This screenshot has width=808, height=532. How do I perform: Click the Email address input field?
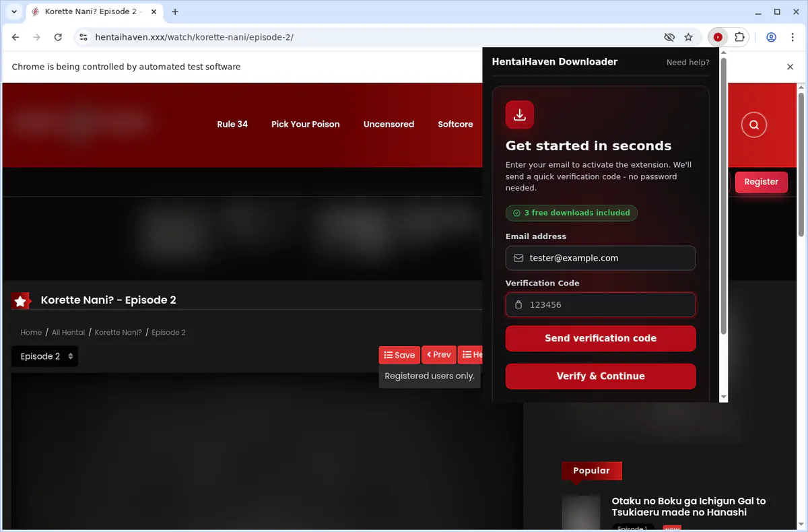coord(601,258)
